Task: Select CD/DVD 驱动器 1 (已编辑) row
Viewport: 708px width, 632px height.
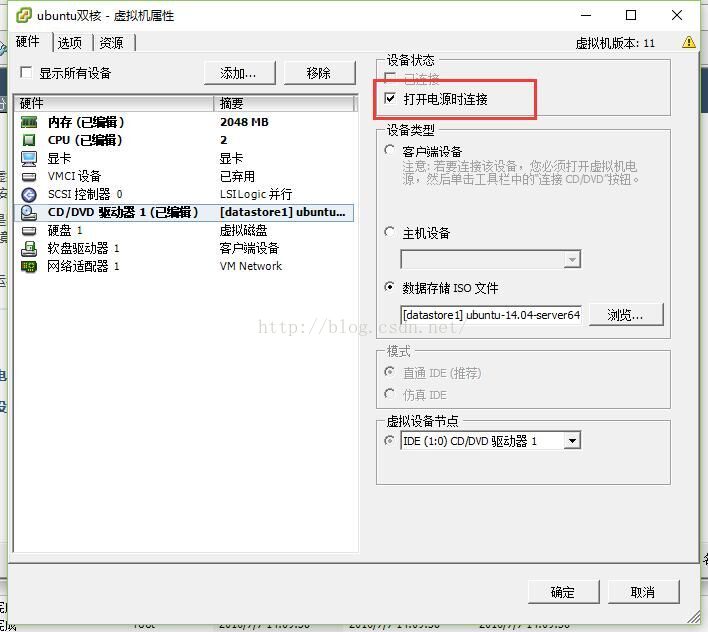Action: pyautogui.click(x=184, y=212)
